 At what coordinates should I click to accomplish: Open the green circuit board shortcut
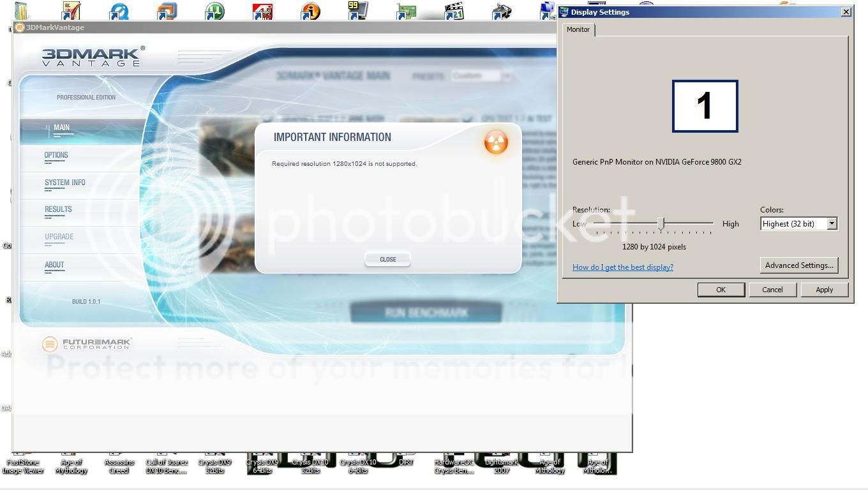(406, 11)
